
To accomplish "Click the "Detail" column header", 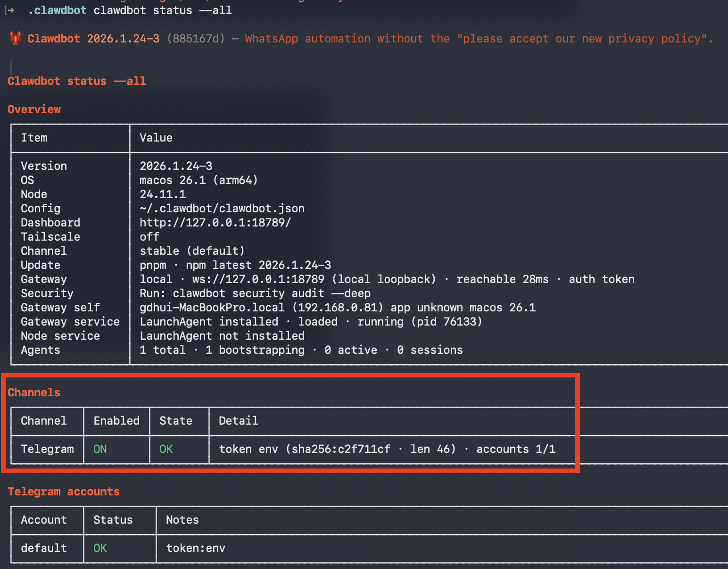I will [x=239, y=421].
